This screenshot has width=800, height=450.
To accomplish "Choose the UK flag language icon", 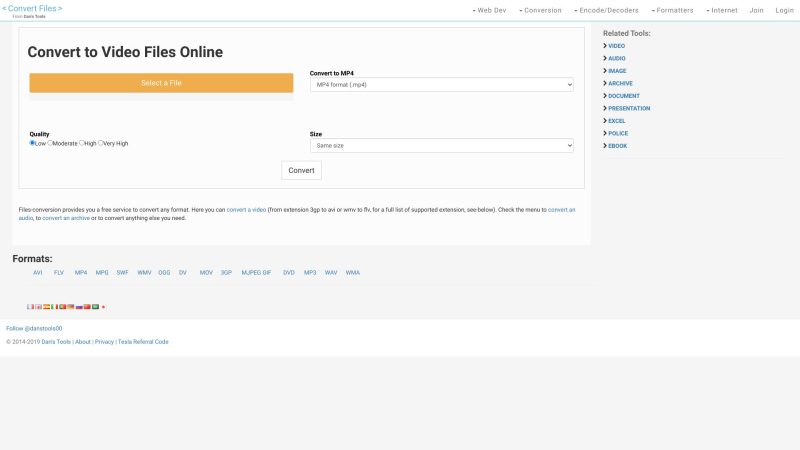I will [x=38, y=307].
